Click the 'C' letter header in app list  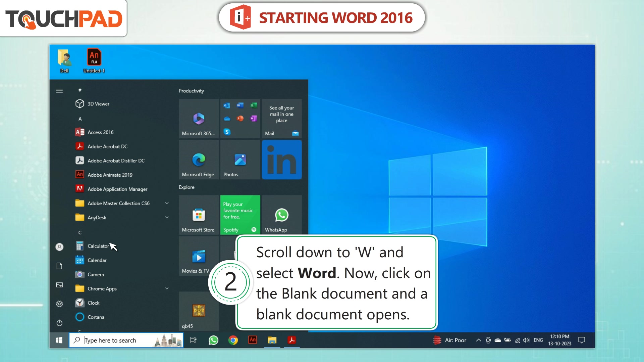(x=80, y=232)
